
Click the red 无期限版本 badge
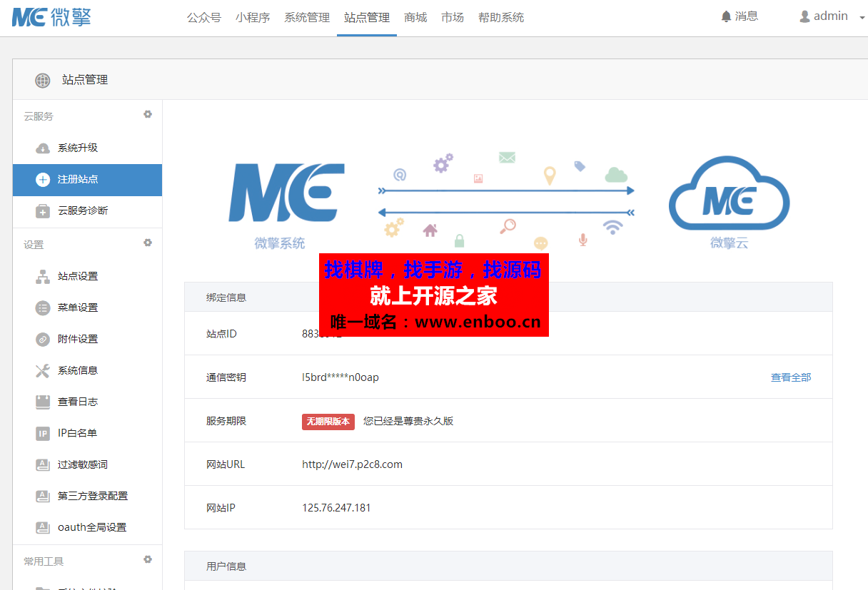pos(328,422)
